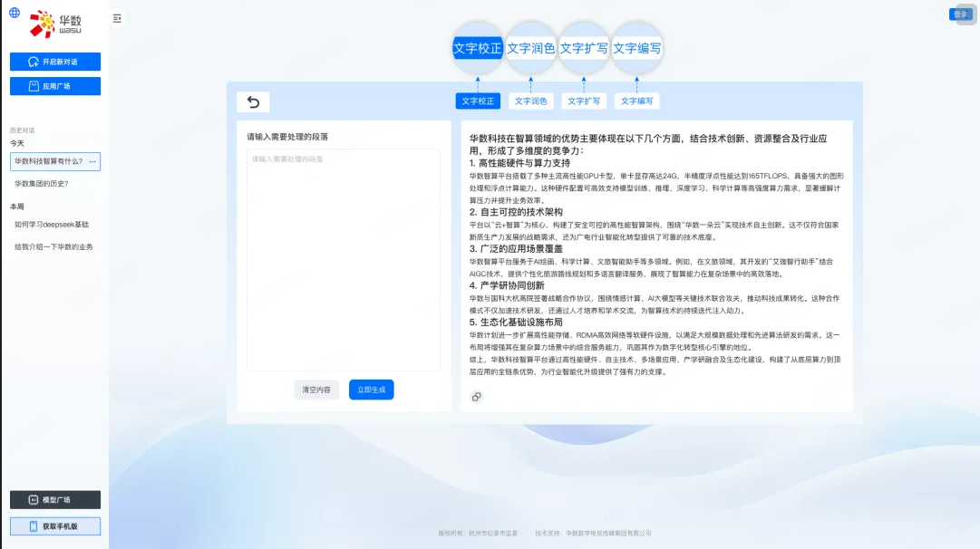Open more options for 华数科技智算有什么？ chat
The image size is (980, 549).
[x=92, y=162]
